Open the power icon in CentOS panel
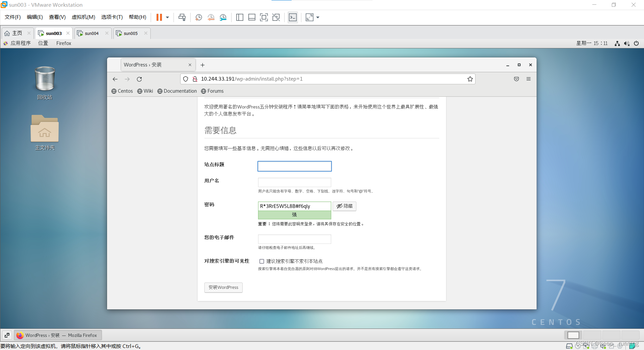The height and width of the screenshot is (350, 644). (x=636, y=43)
